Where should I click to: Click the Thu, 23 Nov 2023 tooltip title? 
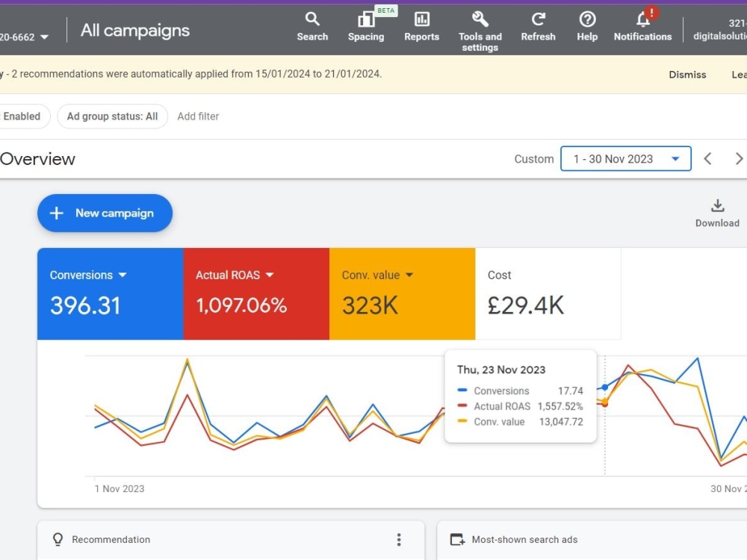[501, 370]
